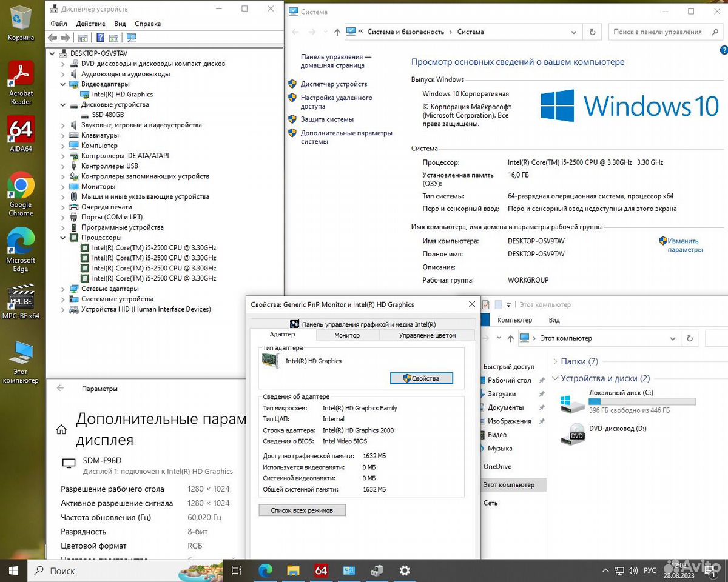Switch to the Управление цветом tab
The image size is (728, 582).
pyautogui.click(x=428, y=335)
